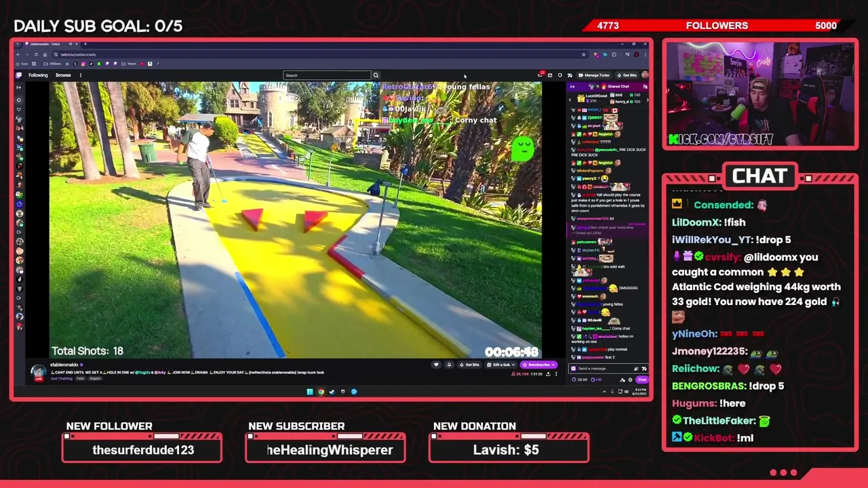Click the webcam overlay thumbnail
The height and width of the screenshot is (488, 868).
click(760, 94)
